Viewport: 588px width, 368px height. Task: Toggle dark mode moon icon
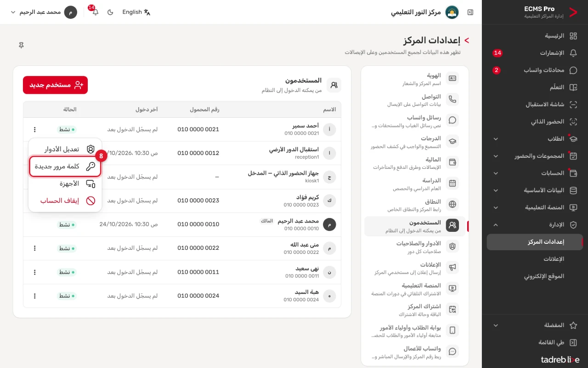coord(110,12)
